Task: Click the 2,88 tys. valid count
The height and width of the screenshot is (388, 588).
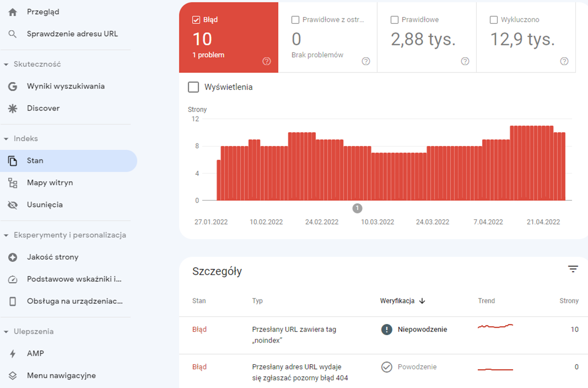Action: [423, 39]
